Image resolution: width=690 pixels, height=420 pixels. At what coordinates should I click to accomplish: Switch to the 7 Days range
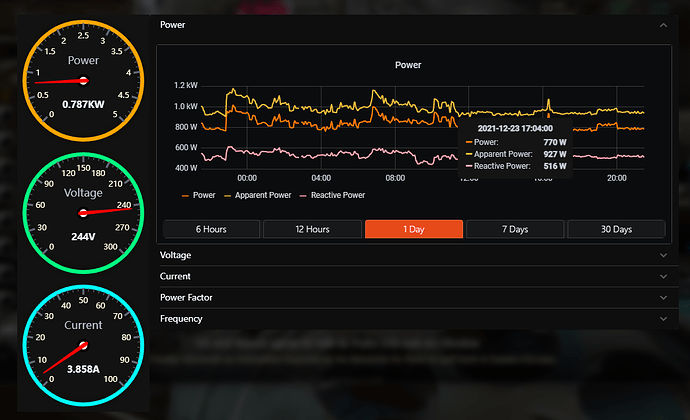click(x=515, y=229)
